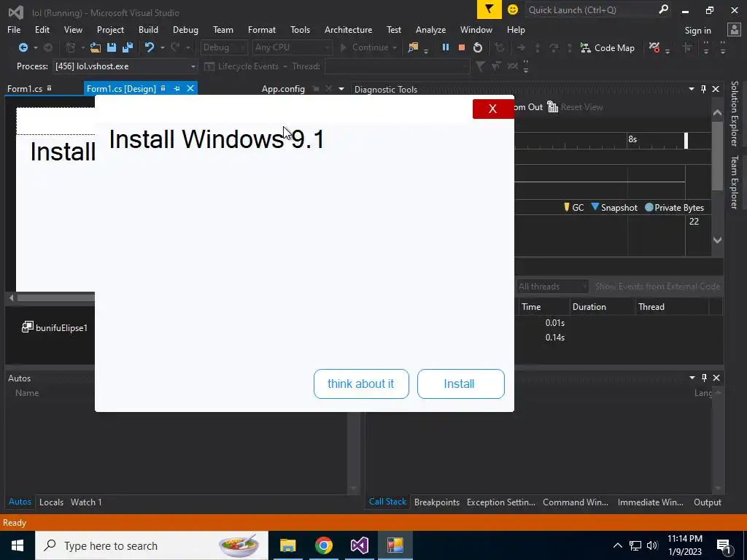Expand Find in Files toolbar overflow options
The height and width of the screenshot is (560, 747).
click(426, 50)
